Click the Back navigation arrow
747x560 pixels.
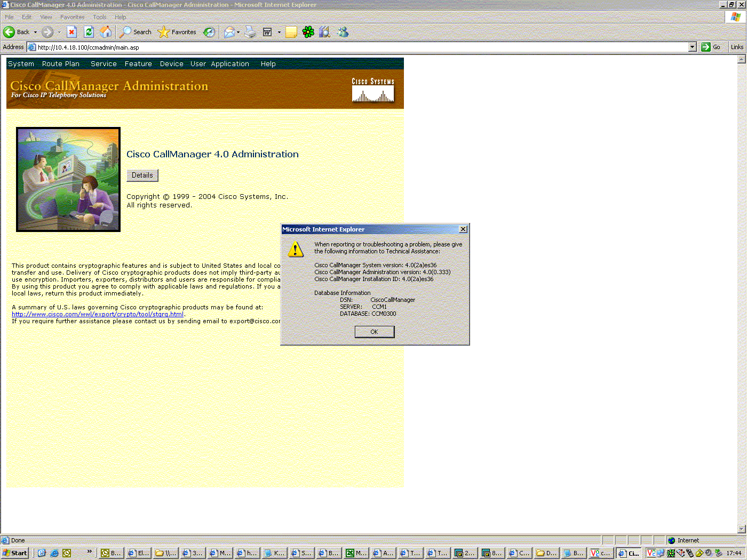coord(10,32)
